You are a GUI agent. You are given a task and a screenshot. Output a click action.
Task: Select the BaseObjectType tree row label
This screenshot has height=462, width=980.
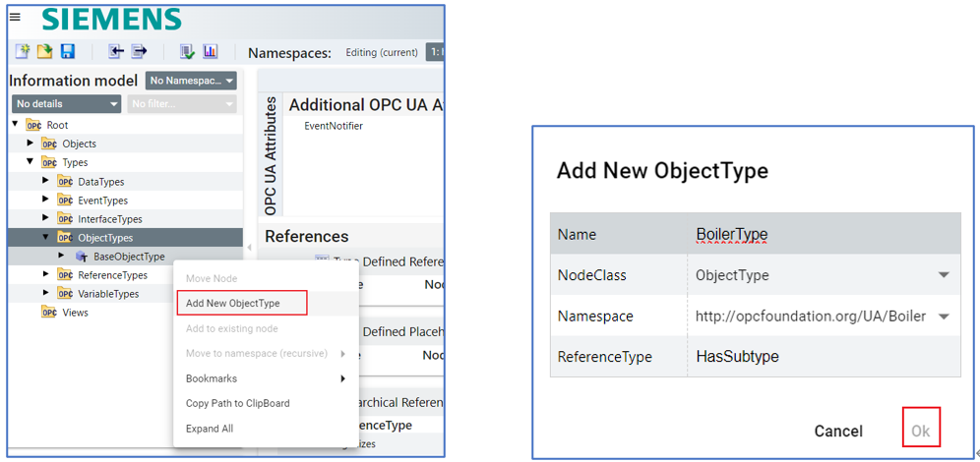[x=129, y=257]
